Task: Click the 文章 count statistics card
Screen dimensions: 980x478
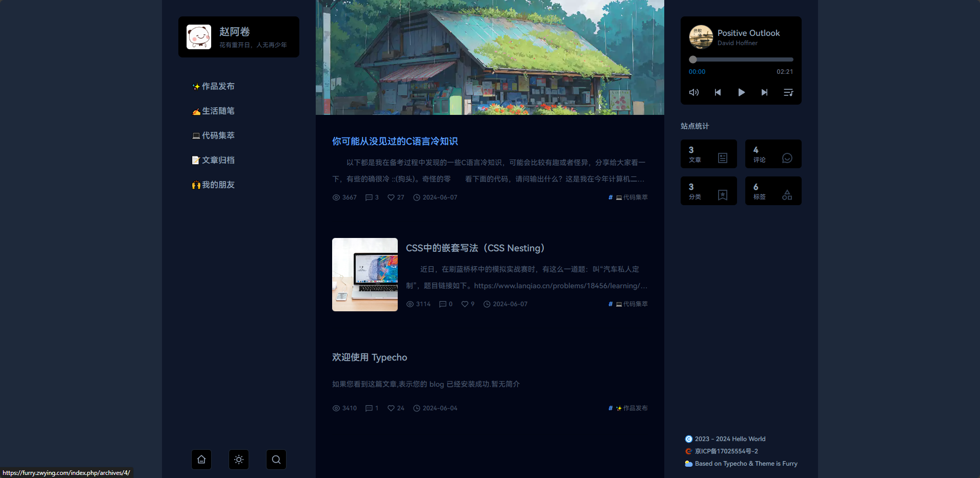Action: pos(709,154)
